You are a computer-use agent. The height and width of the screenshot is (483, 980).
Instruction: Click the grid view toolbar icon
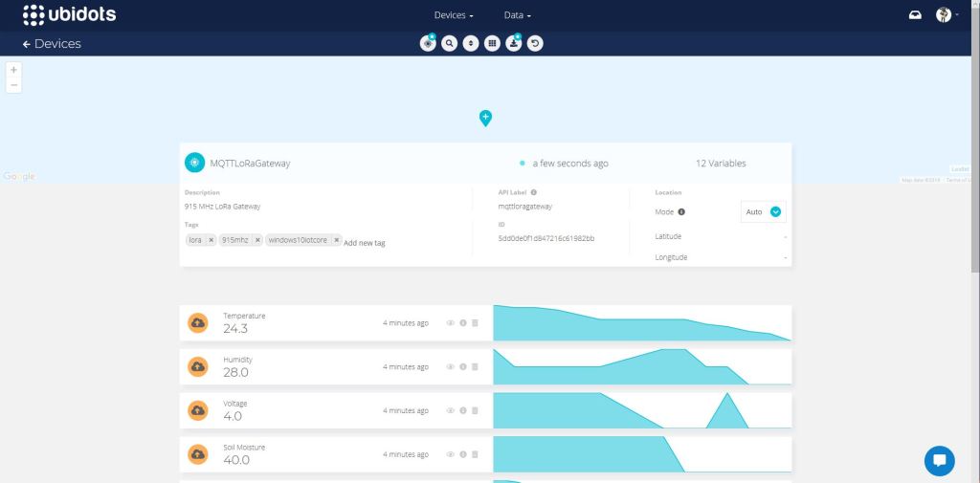(x=492, y=43)
